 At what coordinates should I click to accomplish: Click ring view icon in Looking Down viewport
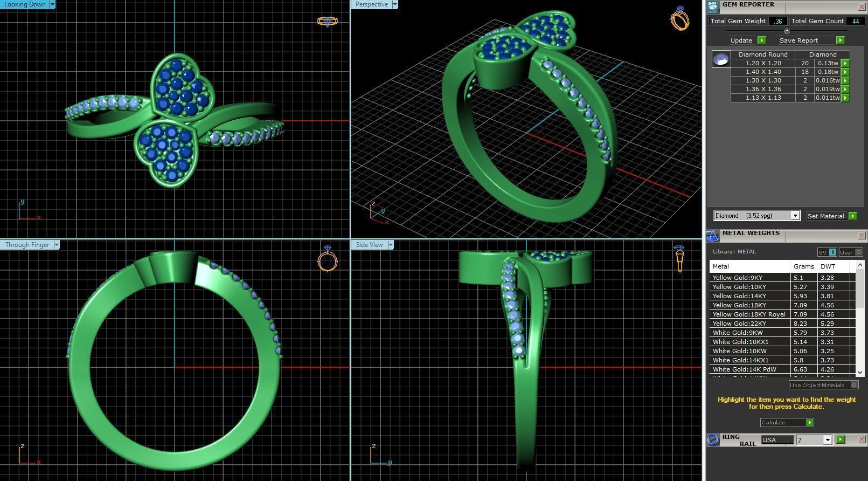(x=327, y=22)
